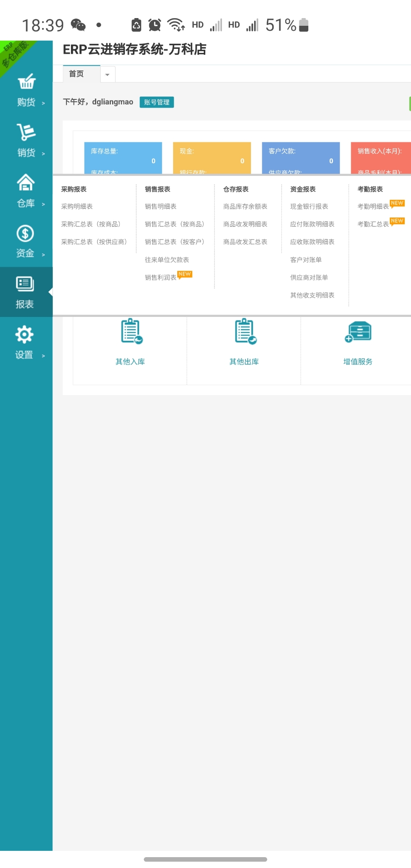Tap the battery status icon
411x868 pixels.
(x=304, y=25)
